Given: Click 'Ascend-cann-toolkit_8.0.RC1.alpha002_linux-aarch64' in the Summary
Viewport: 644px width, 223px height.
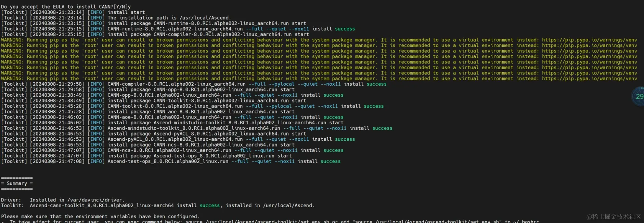Looking at the screenshot, I should (x=102, y=205).
